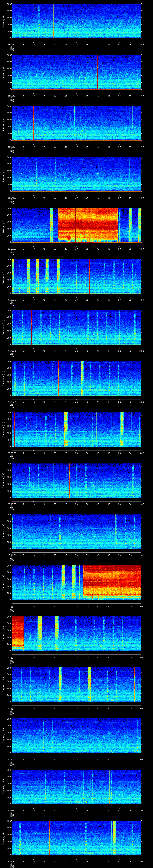Click the 23:07:00 timestamp label
This screenshot has width=153, height=868.
(12, 351)
